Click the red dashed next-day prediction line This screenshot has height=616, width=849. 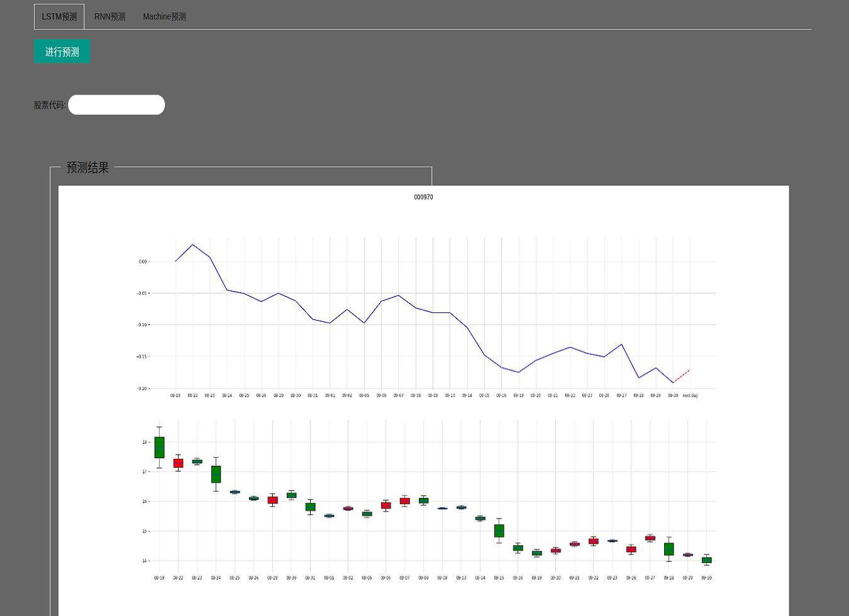[x=682, y=376]
